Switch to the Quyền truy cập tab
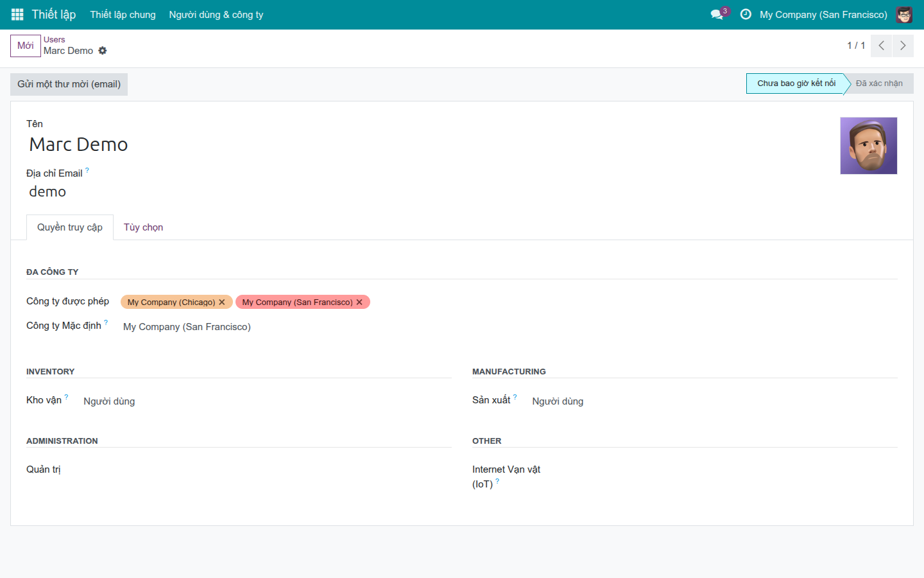This screenshot has height=578, width=924. [x=70, y=227]
